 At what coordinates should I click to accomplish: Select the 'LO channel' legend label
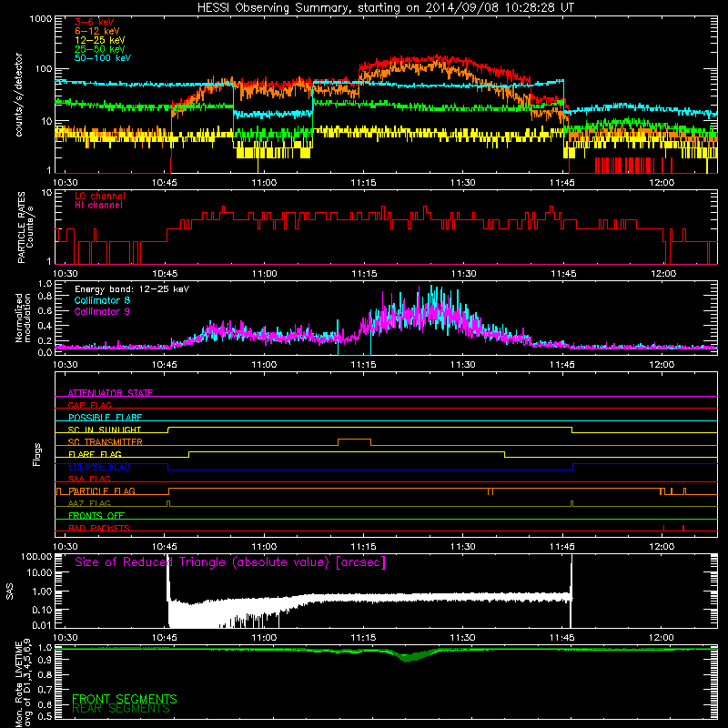pos(100,196)
